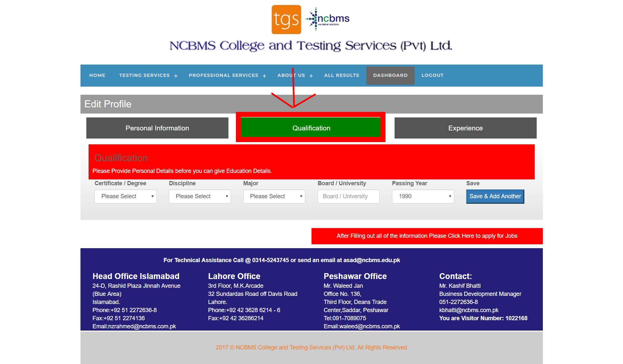This screenshot has height=364, width=623.
Task: Click Phone:+92 51 2272636-8 text
Action: point(125,310)
